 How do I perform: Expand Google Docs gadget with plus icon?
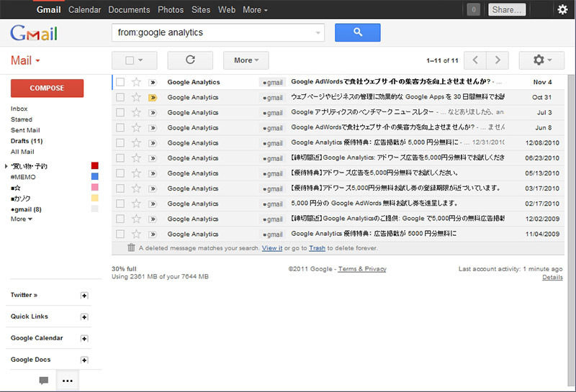pyautogui.click(x=84, y=360)
